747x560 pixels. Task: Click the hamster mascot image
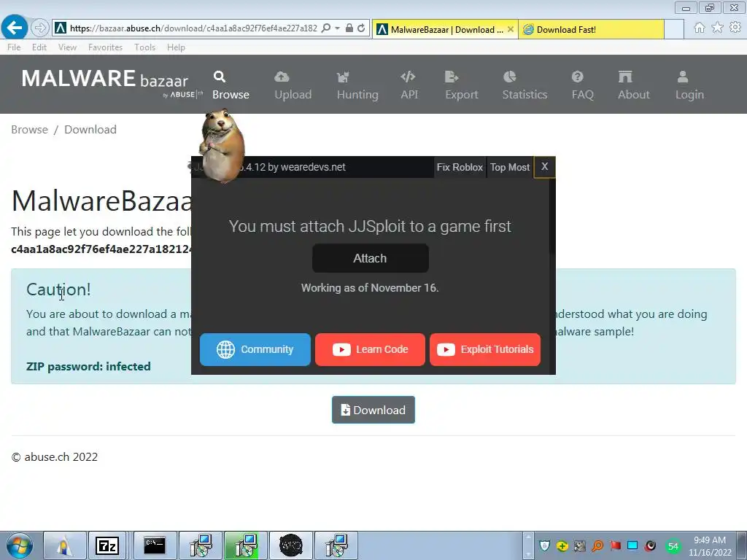point(222,145)
